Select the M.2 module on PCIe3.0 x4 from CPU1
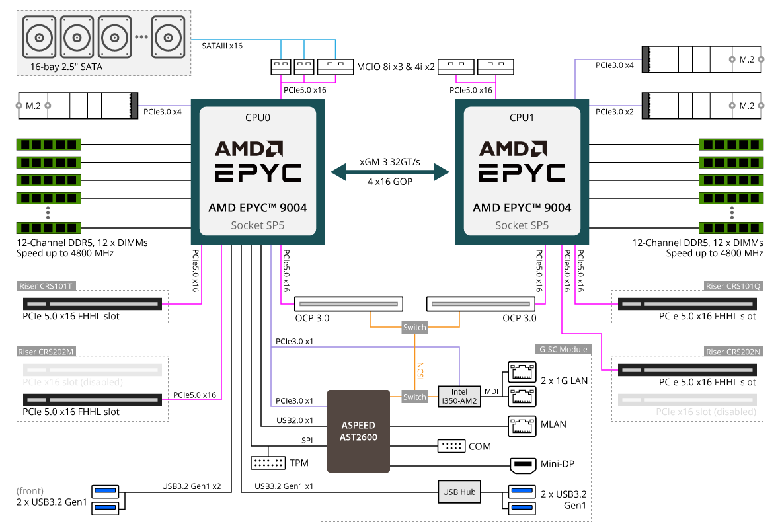The width and height of the screenshot is (780, 532). click(x=701, y=59)
